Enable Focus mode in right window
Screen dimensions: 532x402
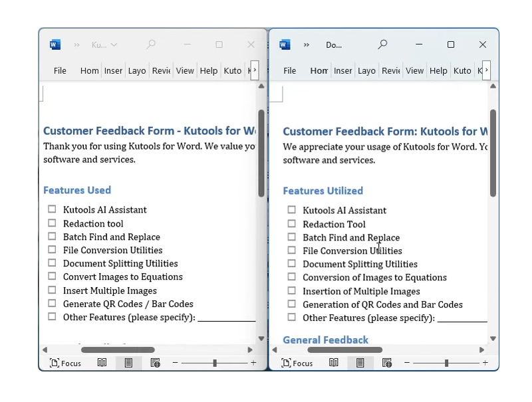(x=297, y=363)
